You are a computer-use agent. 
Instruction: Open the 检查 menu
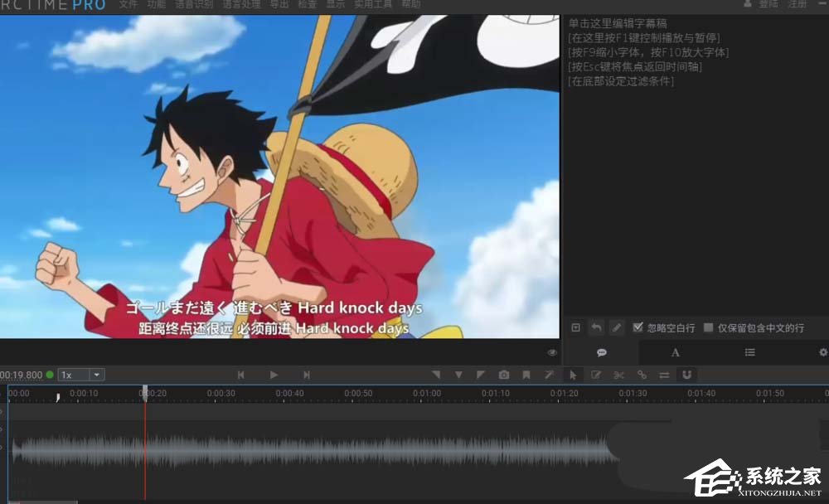pos(308,4)
